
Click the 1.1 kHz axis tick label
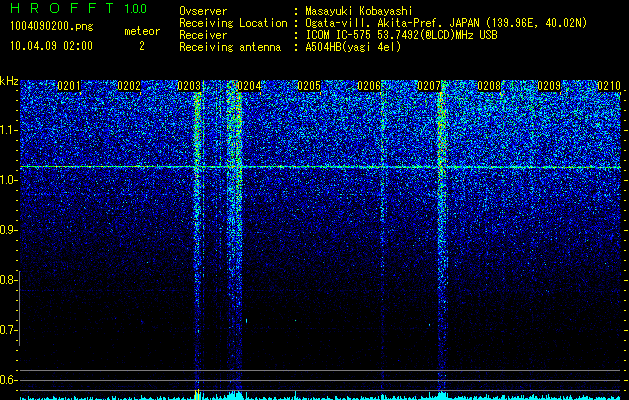(8, 130)
